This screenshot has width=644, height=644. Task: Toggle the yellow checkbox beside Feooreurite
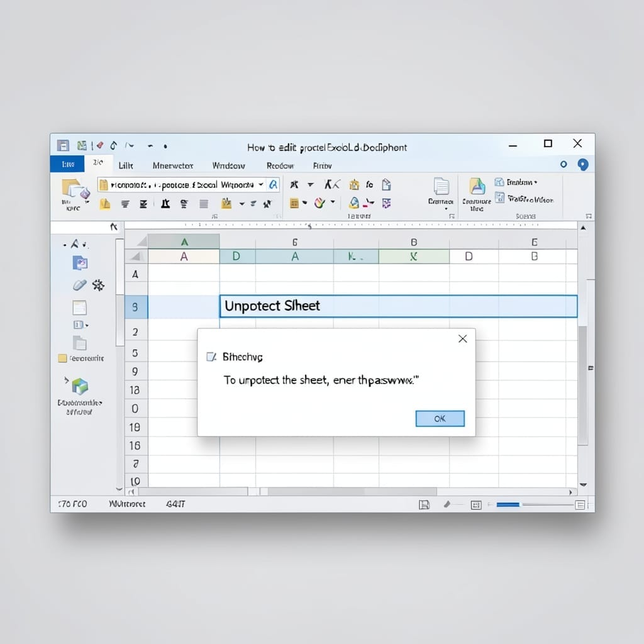[62, 358]
